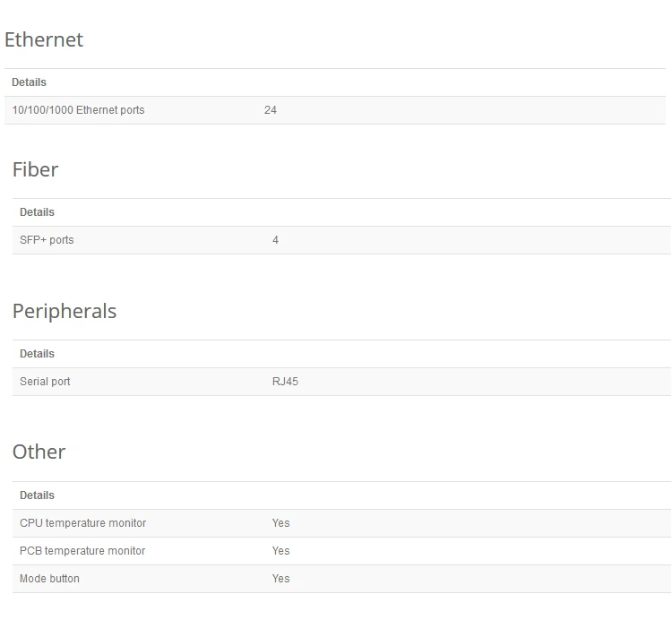Select the Mode button row label
The width and height of the screenshot is (672, 620).
tap(49, 579)
